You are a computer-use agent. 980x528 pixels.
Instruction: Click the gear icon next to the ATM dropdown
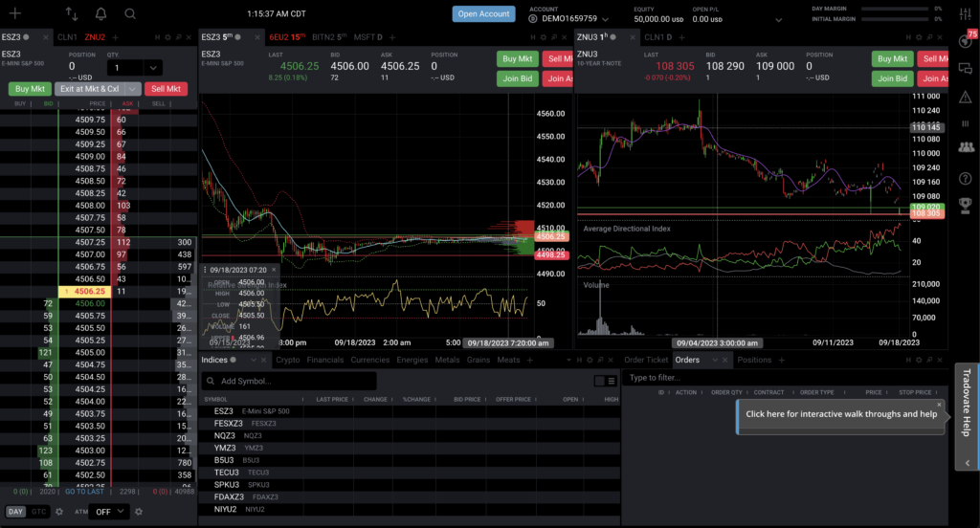(139, 512)
